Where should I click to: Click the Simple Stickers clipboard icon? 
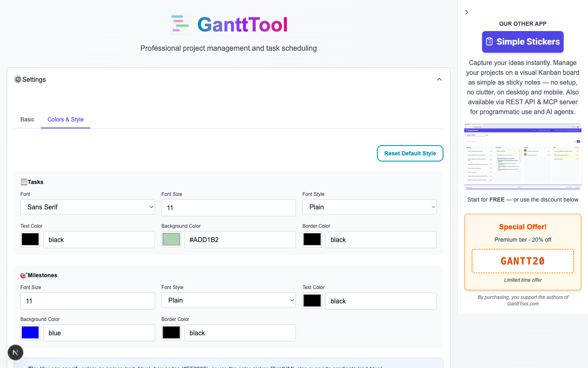pos(489,42)
